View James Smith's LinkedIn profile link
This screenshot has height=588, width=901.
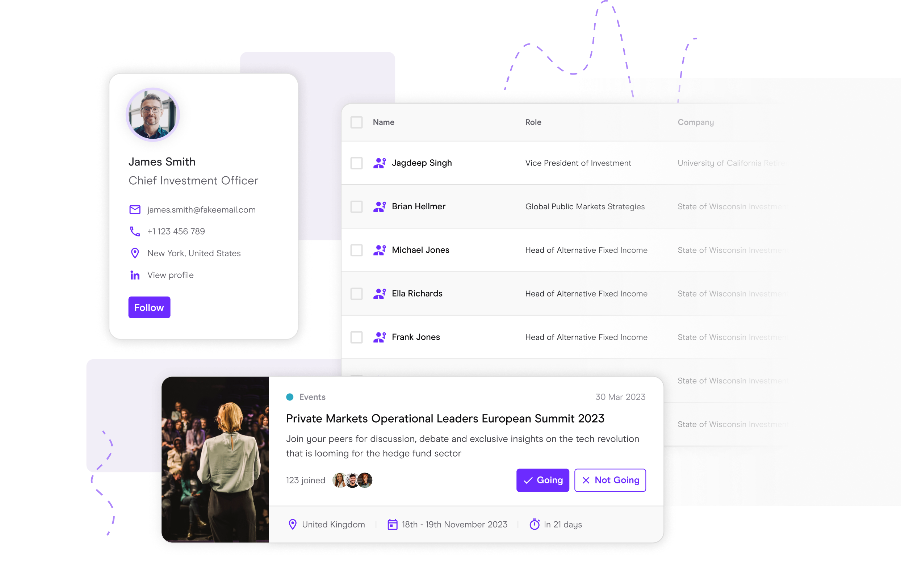(x=169, y=275)
